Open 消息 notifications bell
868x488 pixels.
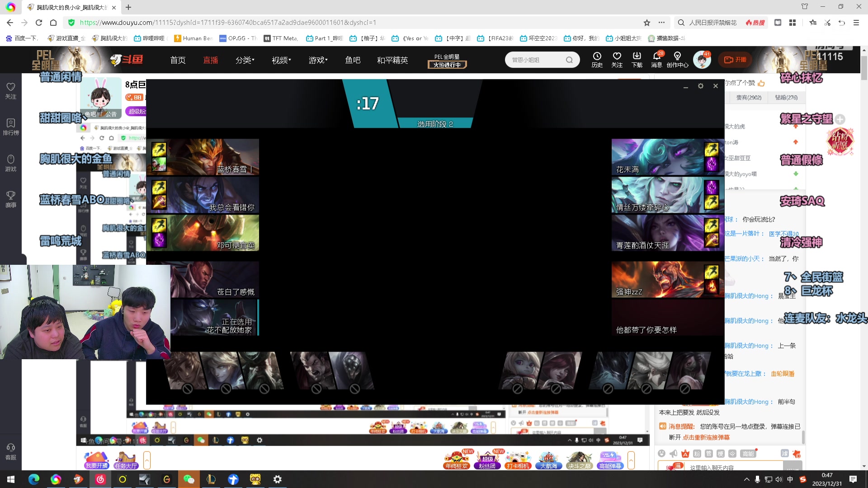click(656, 60)
